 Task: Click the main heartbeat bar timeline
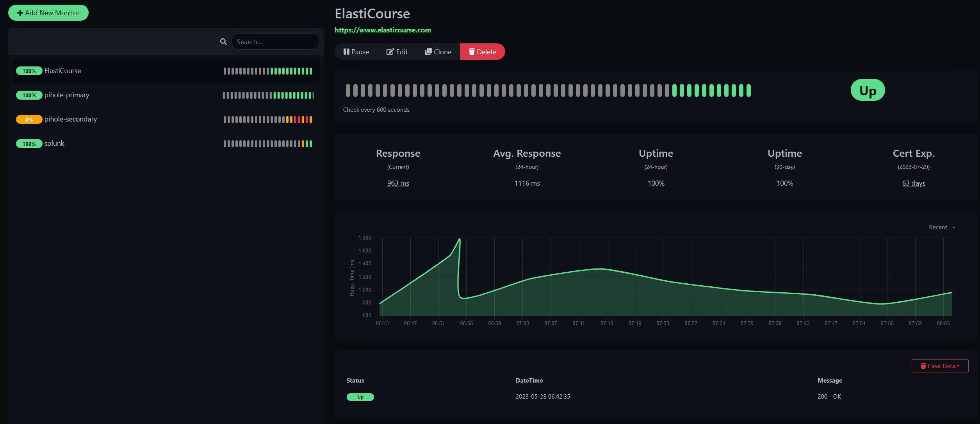point(548,90)
